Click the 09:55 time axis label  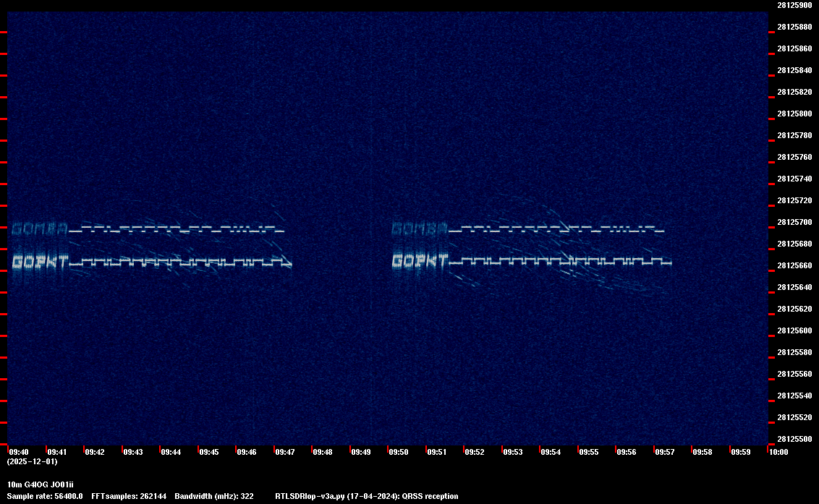tap(589, 452)
